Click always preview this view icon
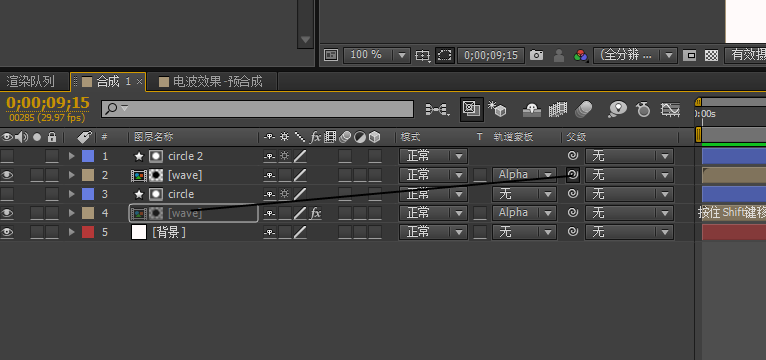766x360 pixels. pos(331,55)
